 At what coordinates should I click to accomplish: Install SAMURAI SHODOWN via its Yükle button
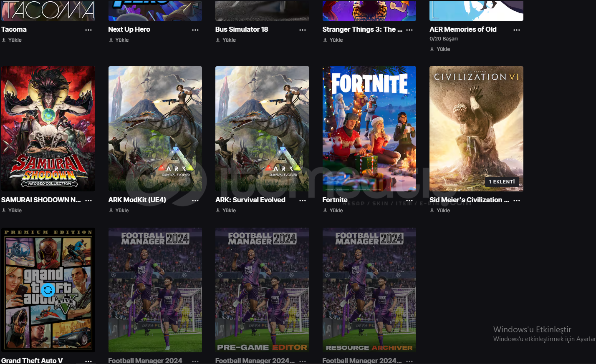click(x=12, y=211)
